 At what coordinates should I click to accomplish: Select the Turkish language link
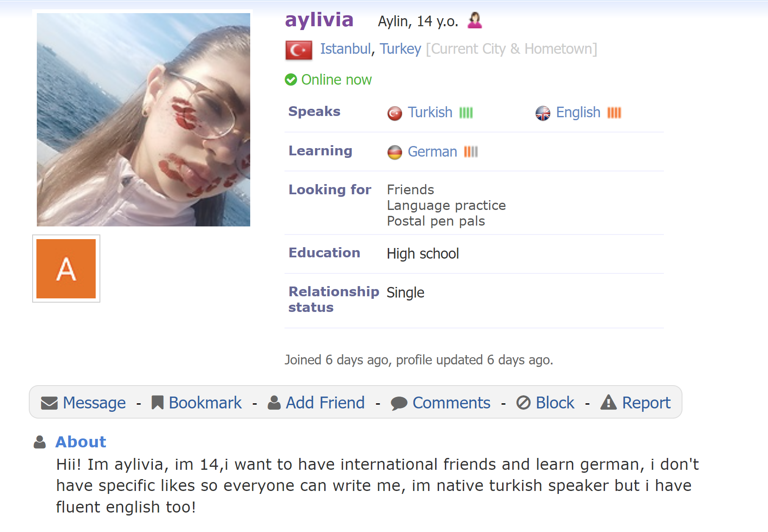pos(430,113)
